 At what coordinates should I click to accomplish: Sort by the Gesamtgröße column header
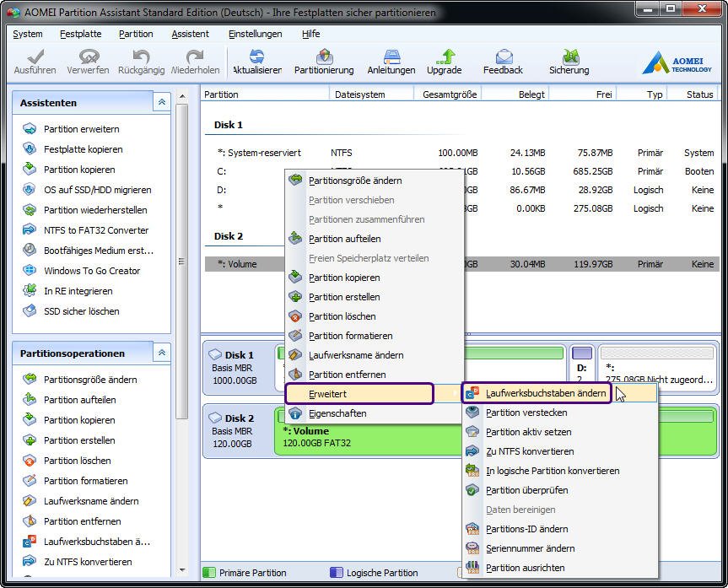coord(447,94)
